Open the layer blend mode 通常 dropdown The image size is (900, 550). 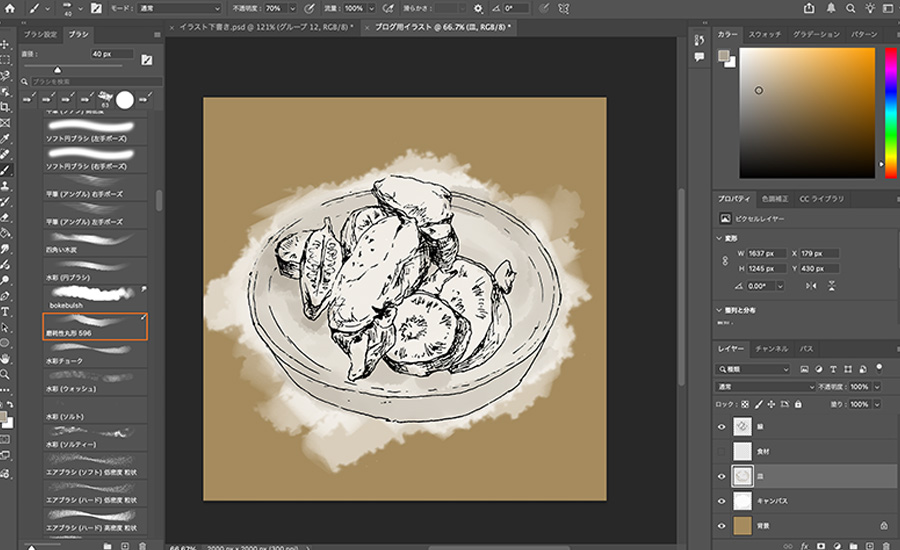pyautogui.click(x=766, y=386)
